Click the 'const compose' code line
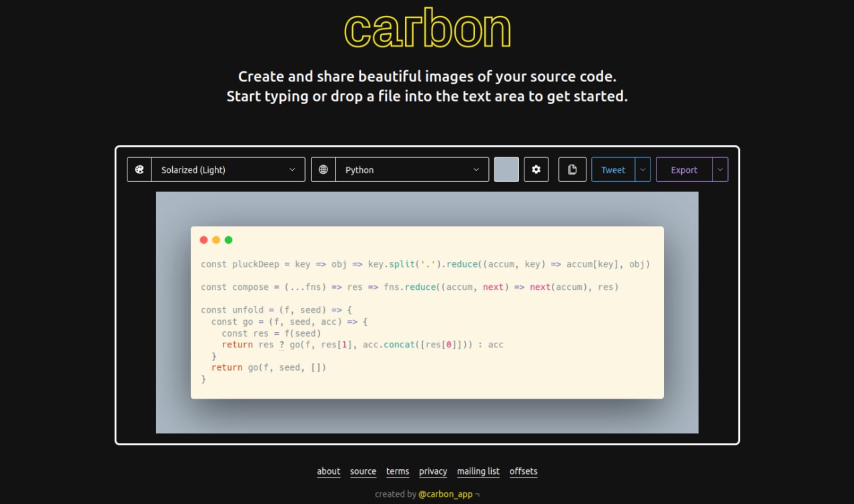This screenshot has height=504, width=854. tap(410, 287)
